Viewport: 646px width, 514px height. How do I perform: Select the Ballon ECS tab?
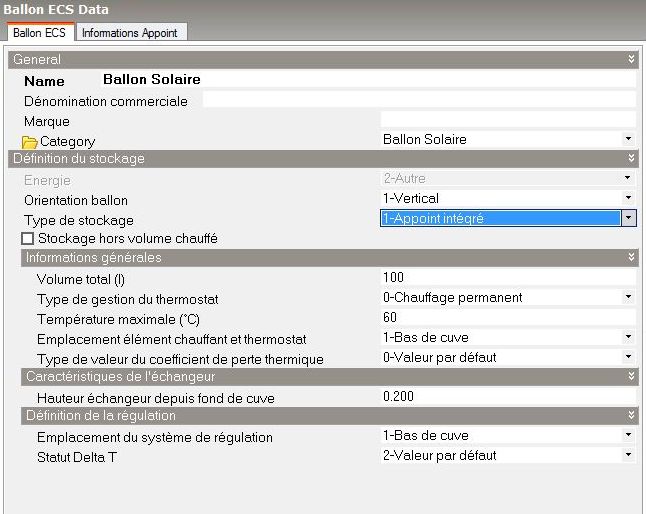click(x=40, y=33)
